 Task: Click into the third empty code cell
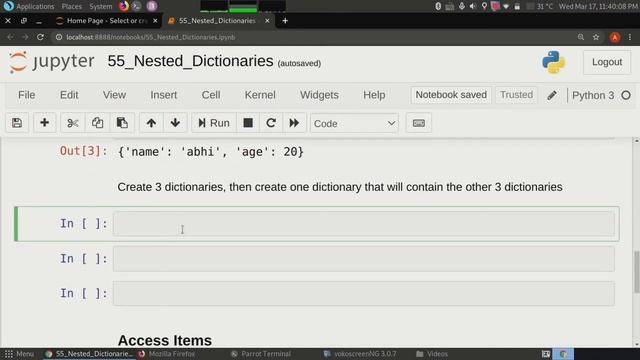coord(364,293)
